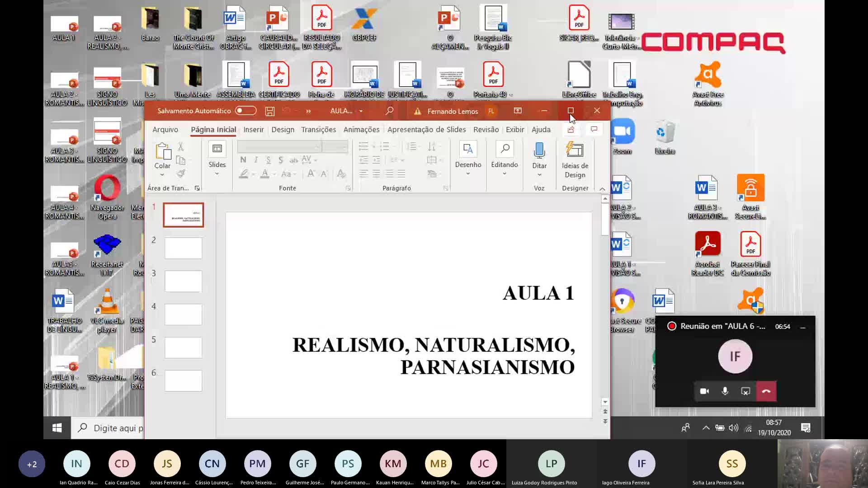Click the AULA 1 title text on slide
Screen dimensions: 868x488
pos(538,293)
